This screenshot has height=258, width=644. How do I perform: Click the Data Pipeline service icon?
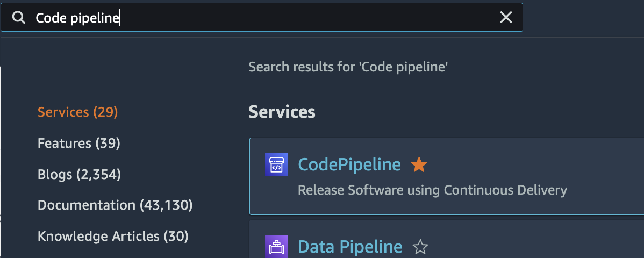[276, 247]
